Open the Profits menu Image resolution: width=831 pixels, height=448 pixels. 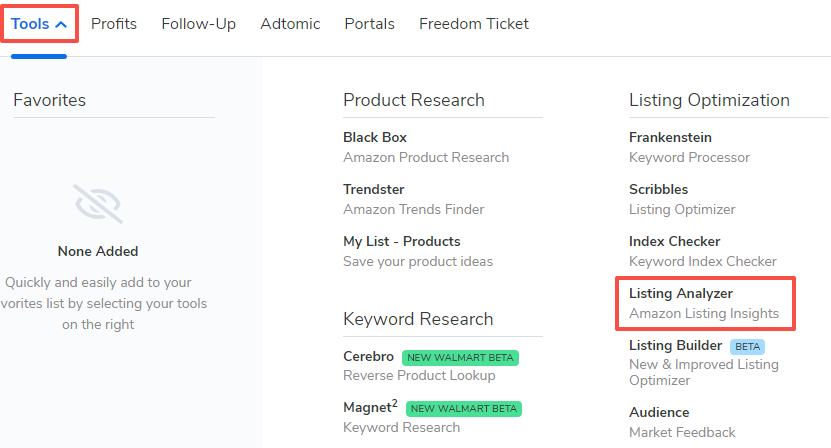tap(114, 24)
